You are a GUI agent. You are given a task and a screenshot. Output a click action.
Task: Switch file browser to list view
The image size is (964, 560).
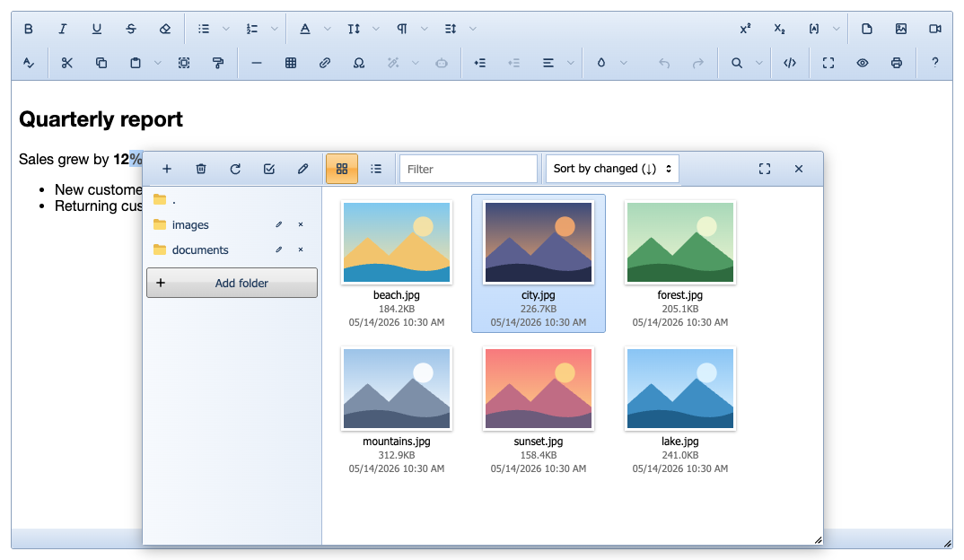[x=376, y=169]
